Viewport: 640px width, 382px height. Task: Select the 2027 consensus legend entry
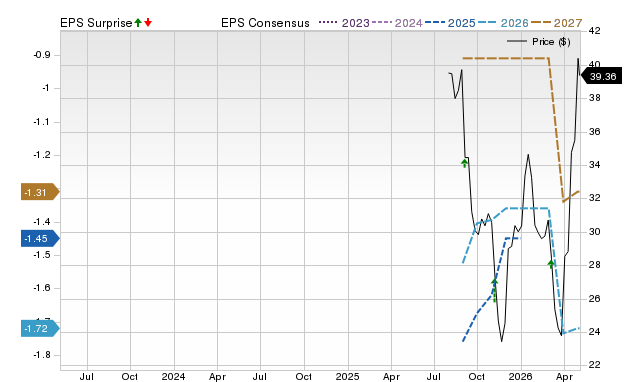(x=556, y=23)
